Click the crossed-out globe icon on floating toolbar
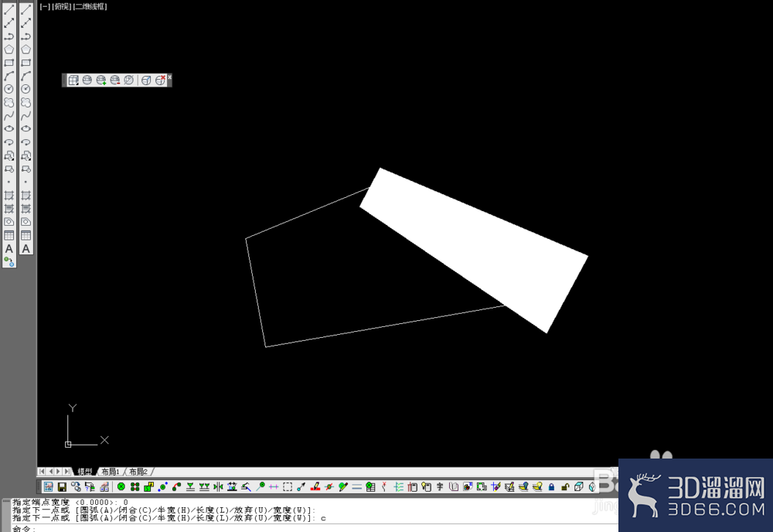773x532 pixels. (128, 80)
